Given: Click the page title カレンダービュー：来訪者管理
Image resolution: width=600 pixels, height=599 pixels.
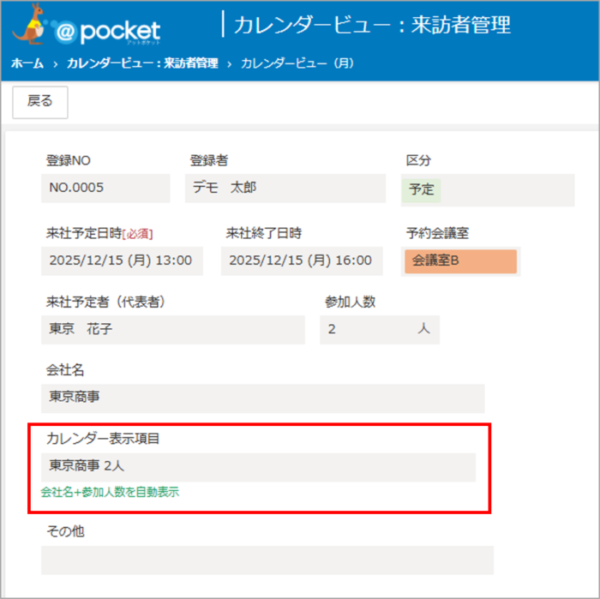Looking at the screenshot, I should (372, 25).
